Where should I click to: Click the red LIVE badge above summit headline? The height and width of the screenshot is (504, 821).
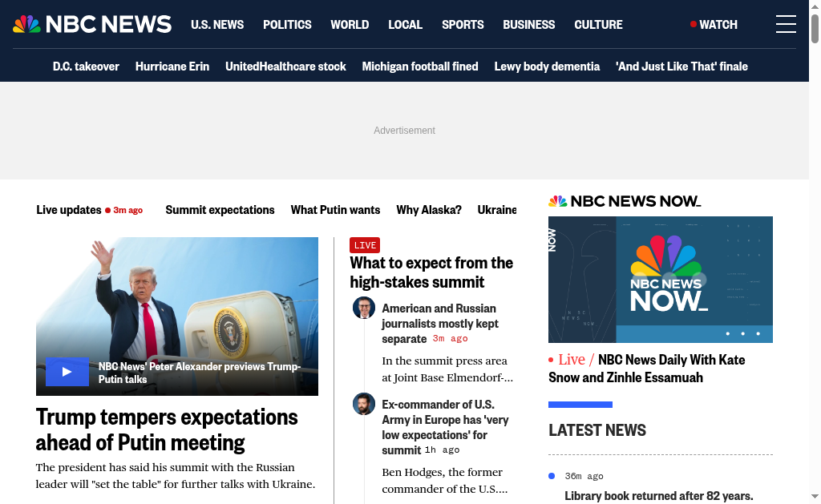click(x=365, y=245)
